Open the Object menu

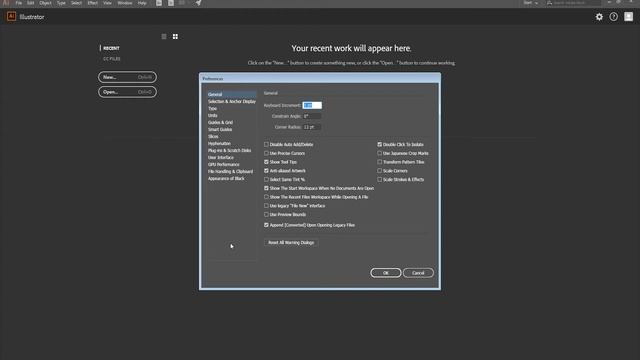click(x=45, y=3)
